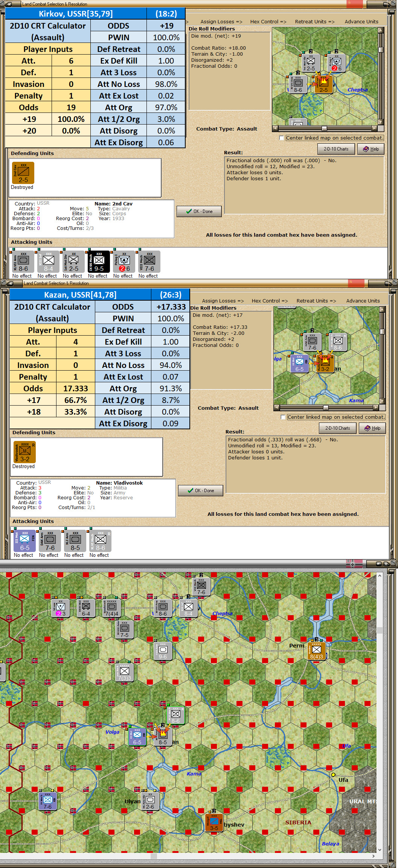Viewport: 398px width, 868px height.
Task: Select the IX SS Mech 9-5 attacking unit
Action: pyautogui.click(x=99, y=261)
